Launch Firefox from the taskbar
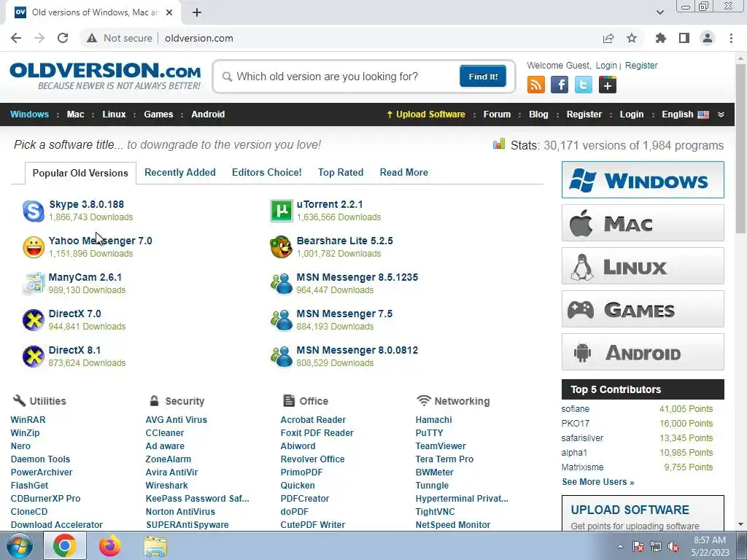Image resolution: width=747 pixels, height=560 pixels. click(x=109, y=545)
